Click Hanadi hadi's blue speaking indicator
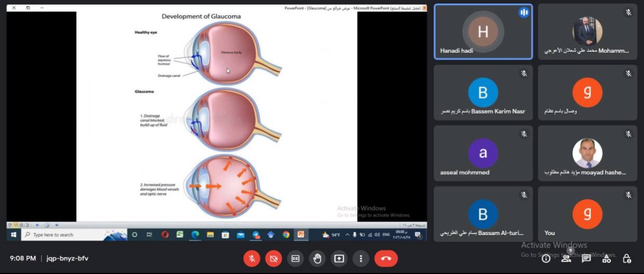The image size is (644, 274). (524, 12)
